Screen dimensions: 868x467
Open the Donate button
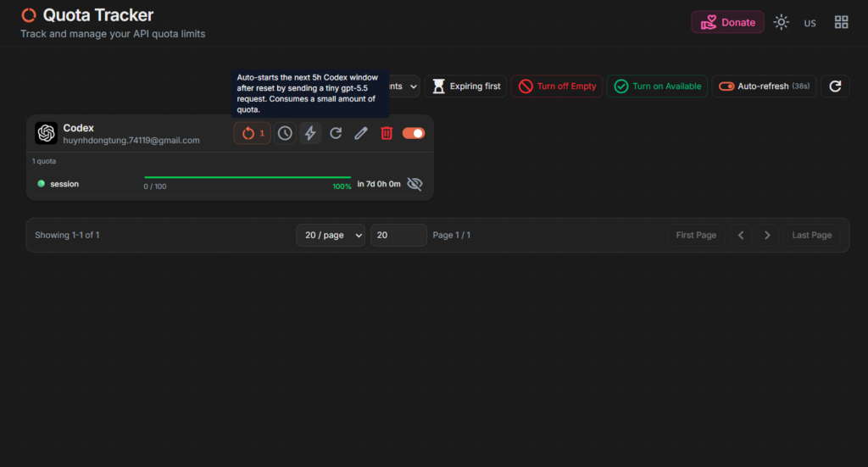pos(727,22)
